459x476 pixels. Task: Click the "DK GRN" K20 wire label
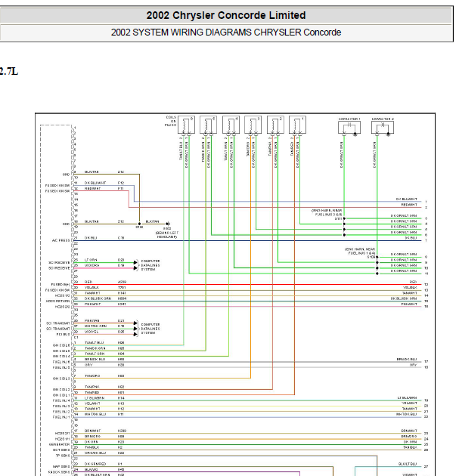click(91, 442)
